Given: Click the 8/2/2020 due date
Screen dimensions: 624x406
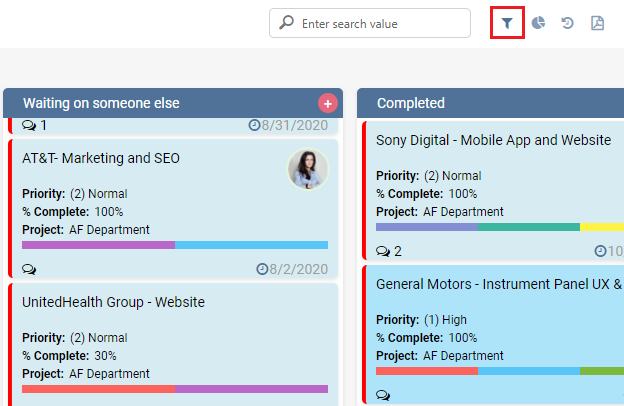Looking at the screenshot, I should (x=298, y=269).
